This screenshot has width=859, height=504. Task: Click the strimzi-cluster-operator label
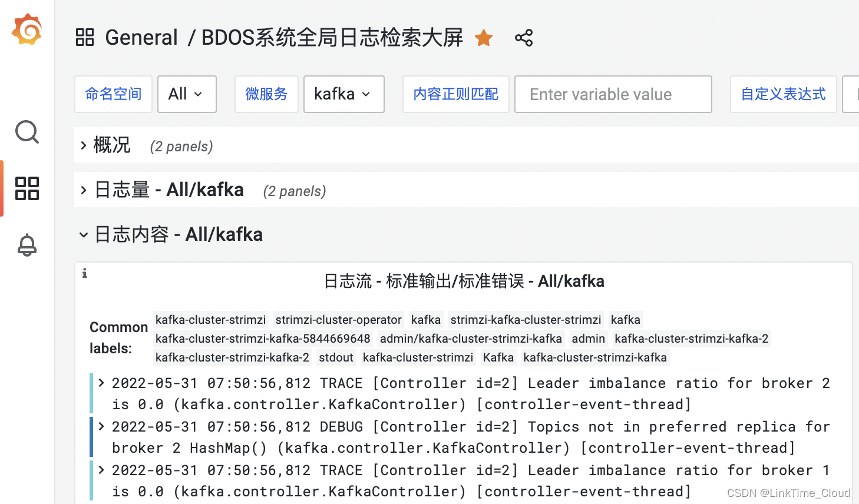[339, 320]
